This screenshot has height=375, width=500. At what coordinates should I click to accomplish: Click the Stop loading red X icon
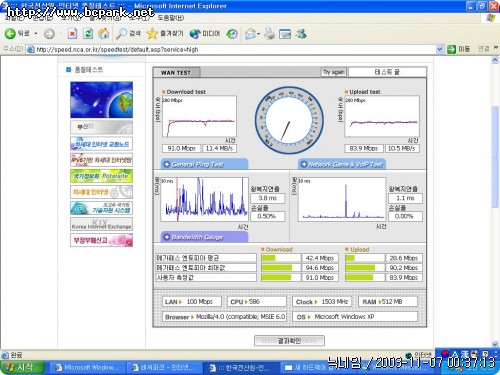(72, 34)
